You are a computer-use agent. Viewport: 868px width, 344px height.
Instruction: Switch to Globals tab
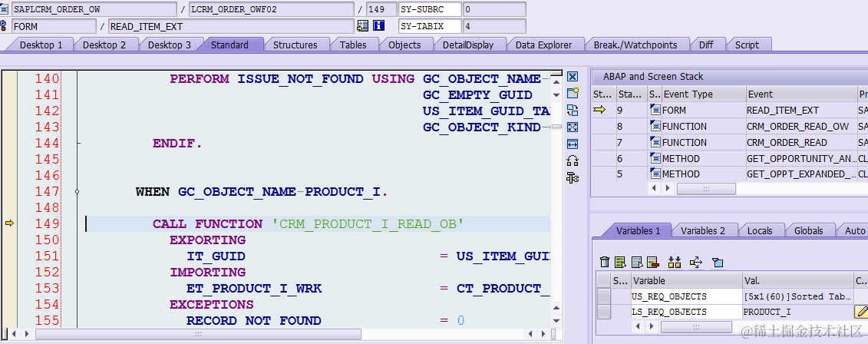(x=808, y=230)
